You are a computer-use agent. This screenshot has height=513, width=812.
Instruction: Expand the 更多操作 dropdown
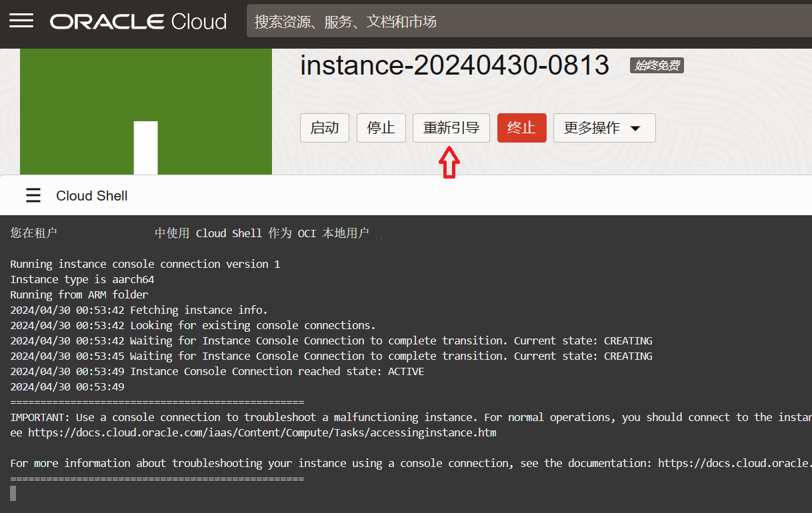coord(604,128)
